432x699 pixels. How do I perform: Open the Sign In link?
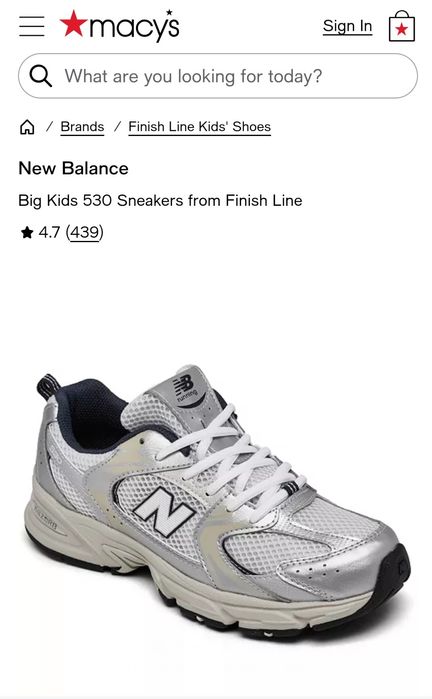click(x=347, y=26)
